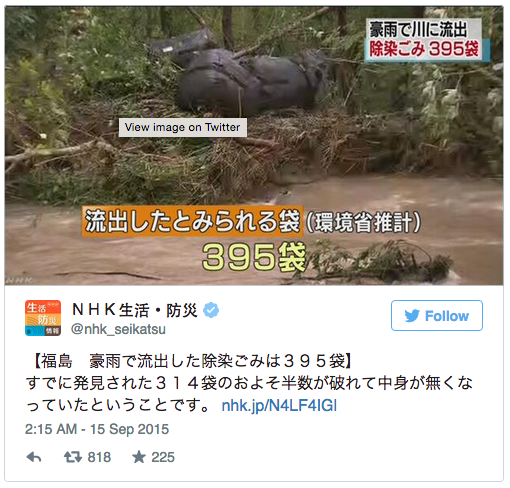Retweet using the retweet icon

[x=73, y=457]
